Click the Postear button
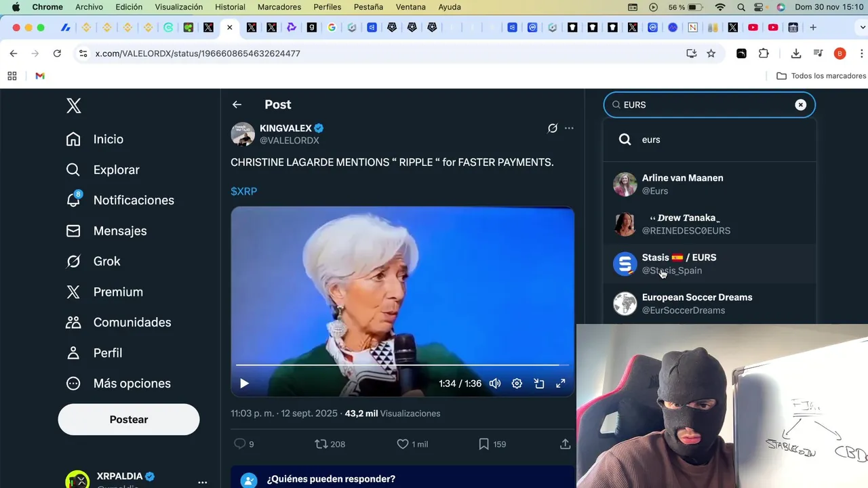The width and height of the screenshot is (868, 488). point(129,420)
